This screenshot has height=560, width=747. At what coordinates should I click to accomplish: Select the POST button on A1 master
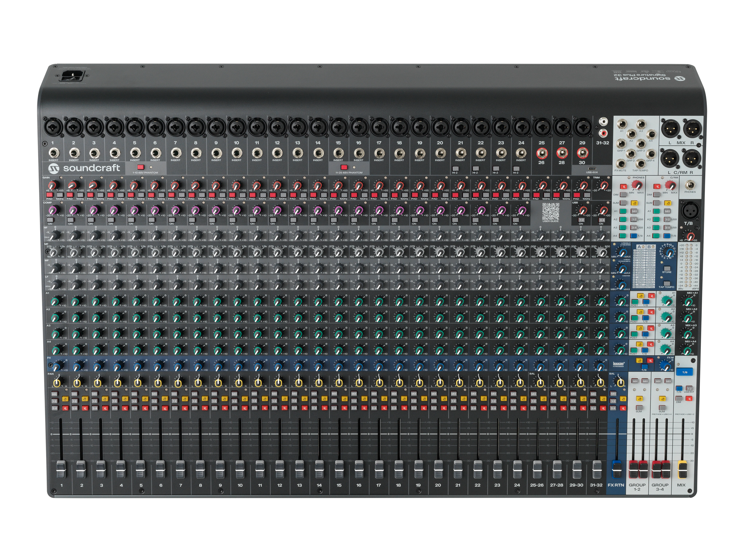tap(635, 302)
